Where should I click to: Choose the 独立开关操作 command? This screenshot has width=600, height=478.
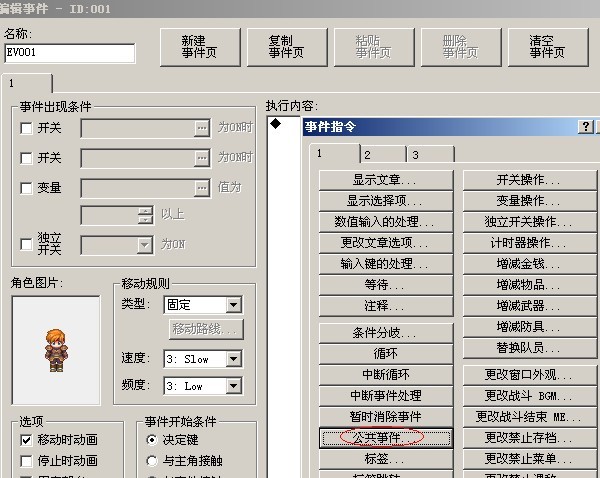coord(530,222)
